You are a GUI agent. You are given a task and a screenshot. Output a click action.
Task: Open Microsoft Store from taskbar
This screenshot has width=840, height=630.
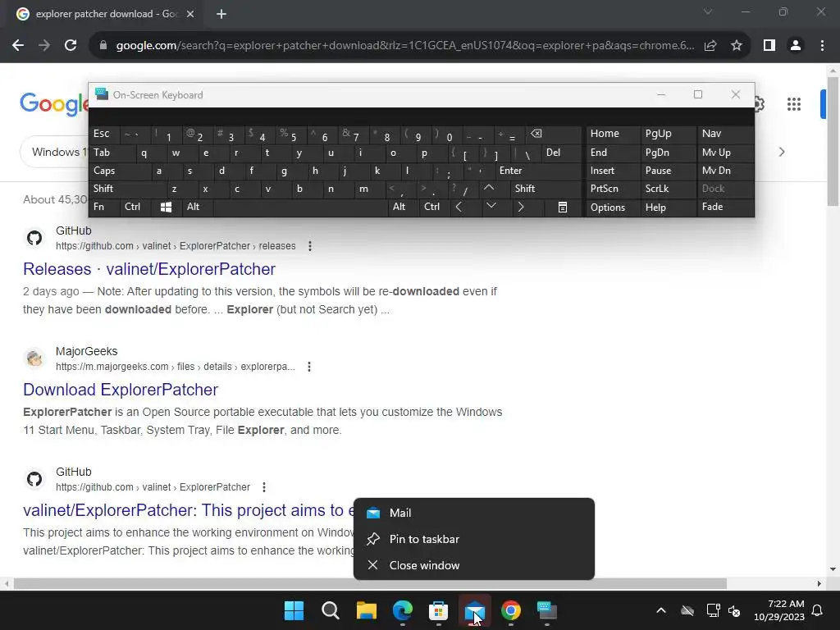[438, 610]
